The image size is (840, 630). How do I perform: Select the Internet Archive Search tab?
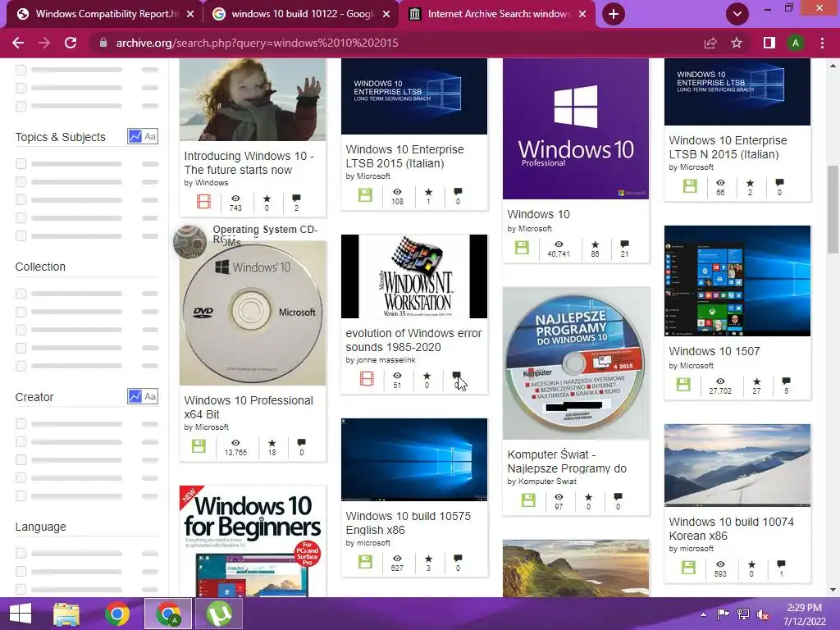pos(498,14)
